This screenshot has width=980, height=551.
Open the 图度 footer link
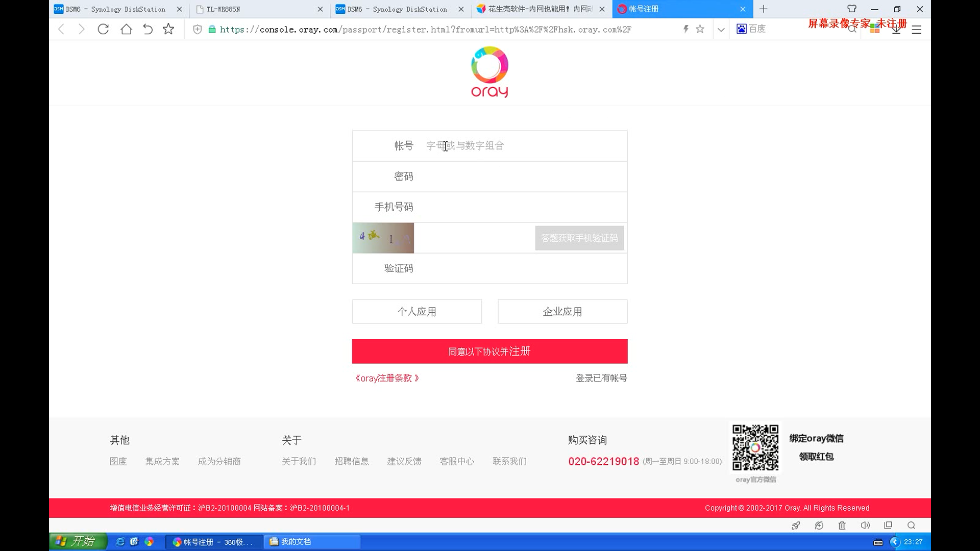click(x=118, y=461)
